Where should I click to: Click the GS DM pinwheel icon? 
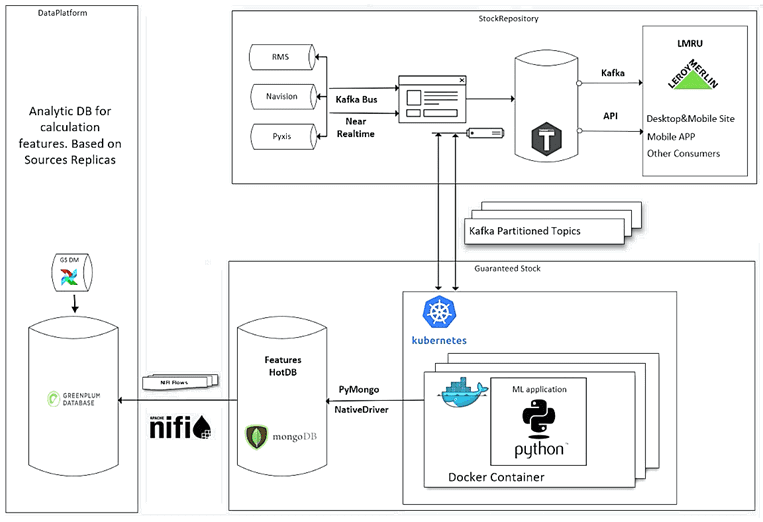pos(69,277)
